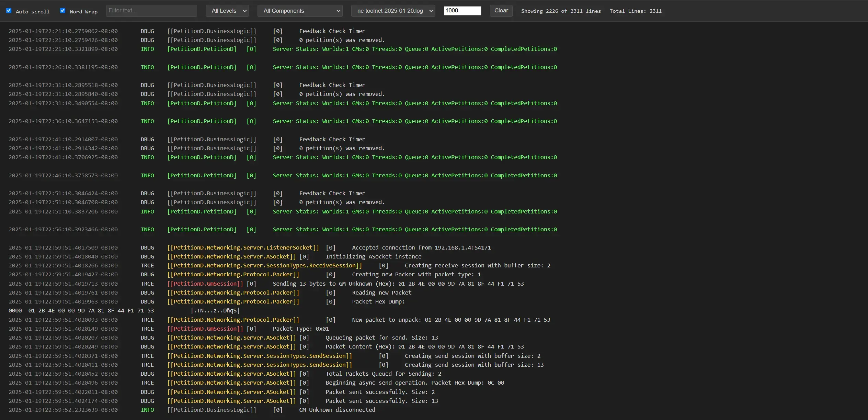Select 'Creating send session with buffer size: 2' line
868x420 pixels.
pos(472,356)
